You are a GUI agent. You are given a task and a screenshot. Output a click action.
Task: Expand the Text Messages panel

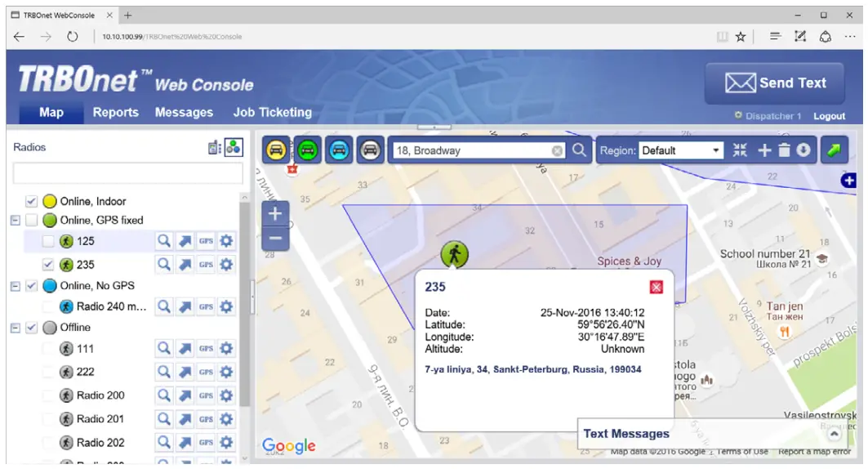tap(835, 434)
